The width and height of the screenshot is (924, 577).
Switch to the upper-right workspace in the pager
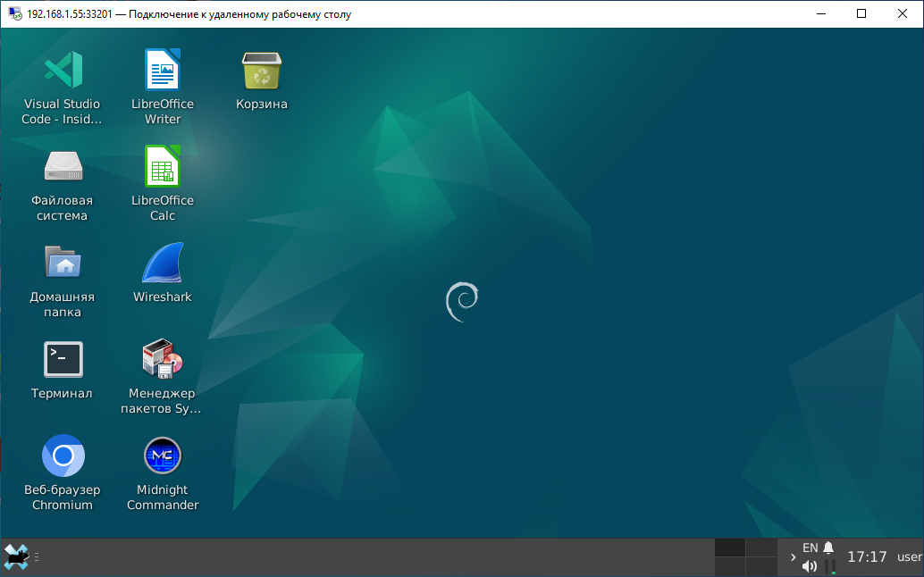(x=762, y=548)
